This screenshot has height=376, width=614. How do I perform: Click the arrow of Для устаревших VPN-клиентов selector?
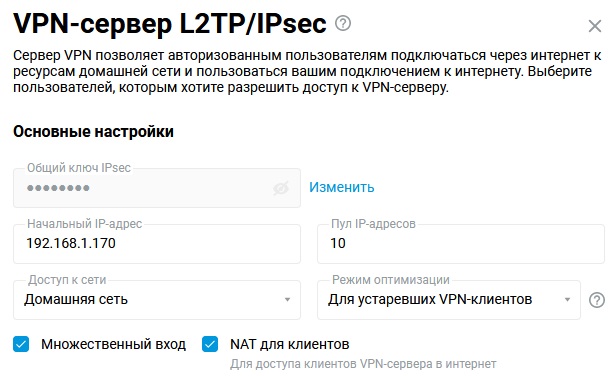click(x=567, y=300)
